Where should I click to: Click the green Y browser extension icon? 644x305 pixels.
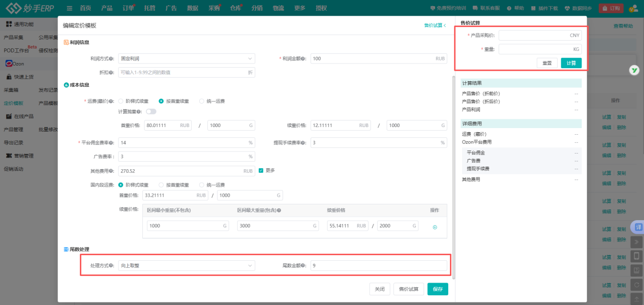pyautogui.click(x=634, y=71)
